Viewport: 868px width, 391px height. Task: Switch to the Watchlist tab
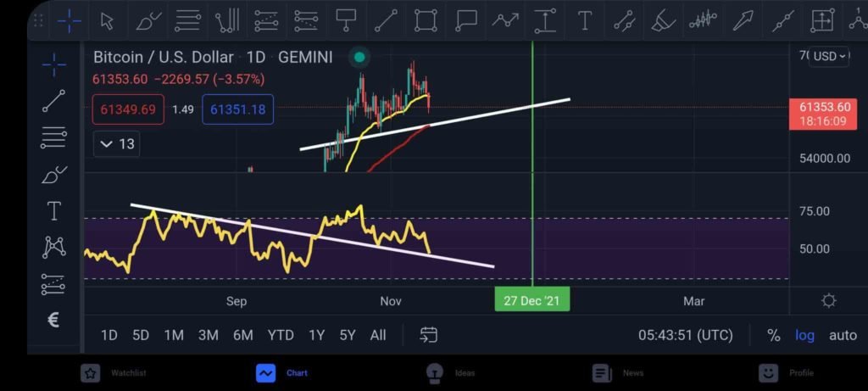(114, 372)
